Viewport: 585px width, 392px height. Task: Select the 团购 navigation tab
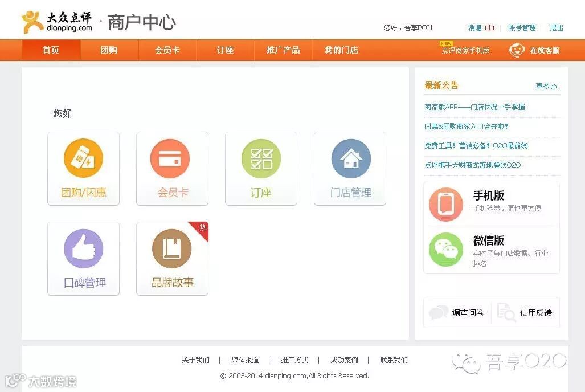click(x=109, y=50)
